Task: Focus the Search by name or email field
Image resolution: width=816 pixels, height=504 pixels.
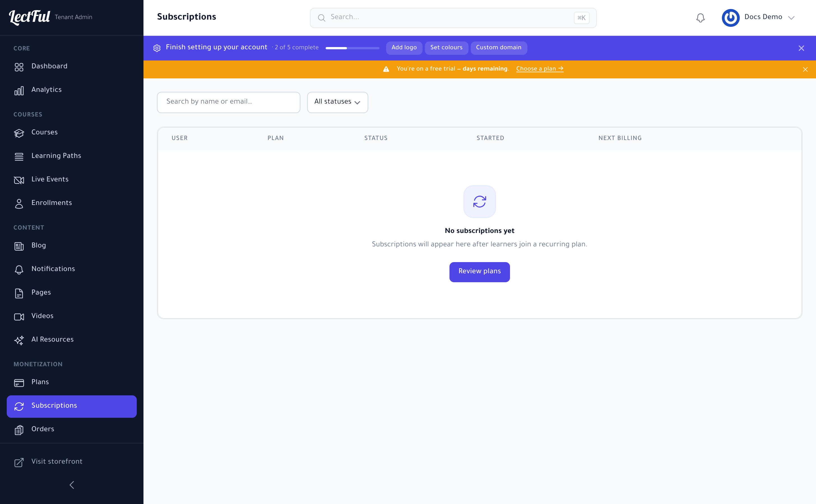Action: 228,102
